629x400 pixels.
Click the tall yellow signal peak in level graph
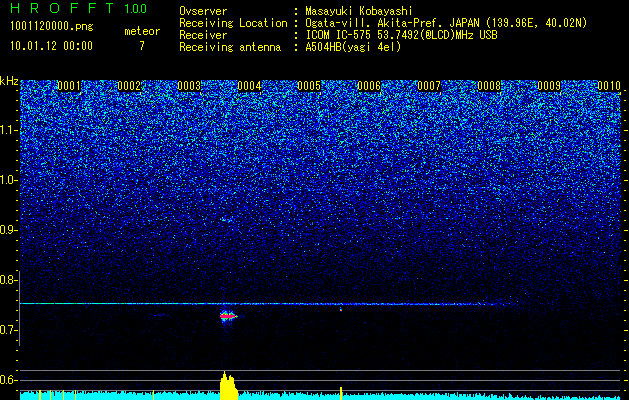[228, 386]
